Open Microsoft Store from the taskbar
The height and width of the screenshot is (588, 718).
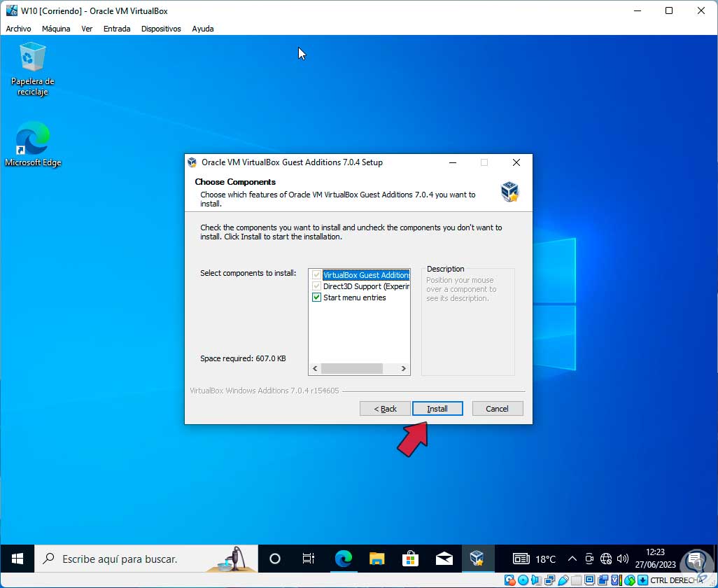coord(410,559)
